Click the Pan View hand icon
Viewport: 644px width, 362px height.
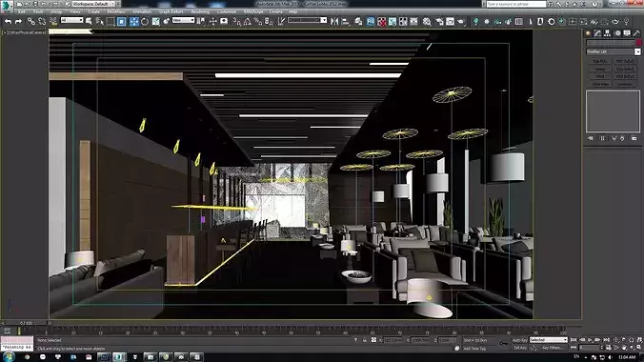click(624, 348)
